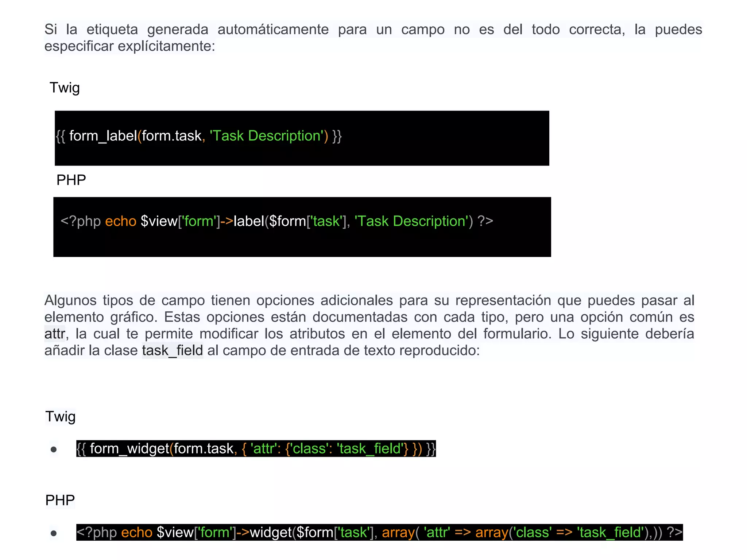The width and height of the screenshot is (747, 560).
Task: Click the form_widget(form.task, ...) Twig code line
Action: [256, 449]
